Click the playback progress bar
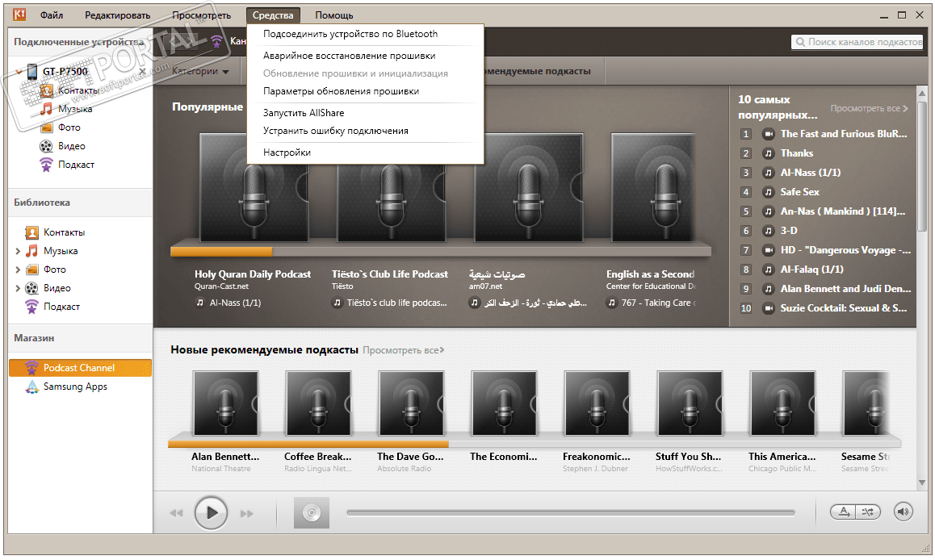 (x=571, y=512)
